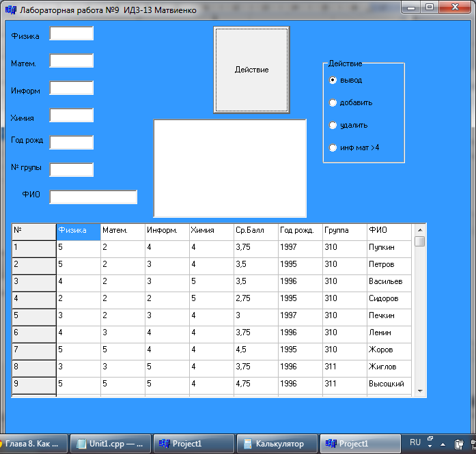Image resolution: width=476 pixels, height=454 pixels.
Task: Select the Химия column header cell
Action: point(211,232)
